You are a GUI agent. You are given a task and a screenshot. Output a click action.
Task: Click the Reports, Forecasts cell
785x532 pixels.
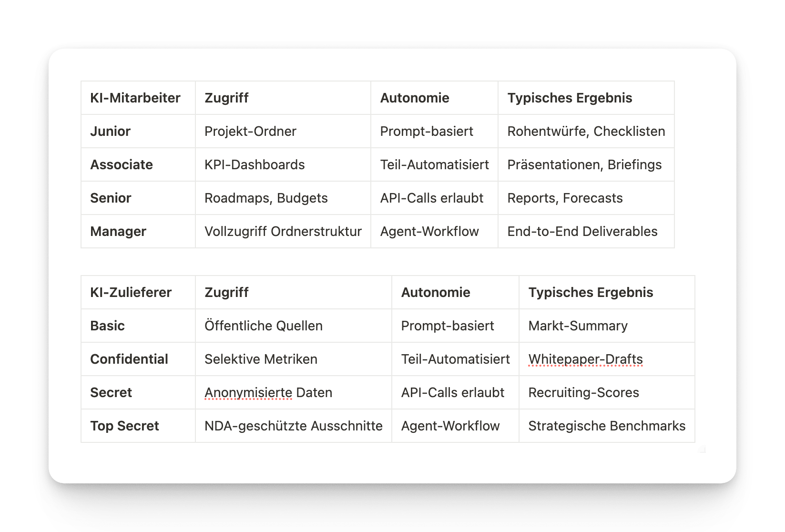pyautogui.click(x=586, y=198)
